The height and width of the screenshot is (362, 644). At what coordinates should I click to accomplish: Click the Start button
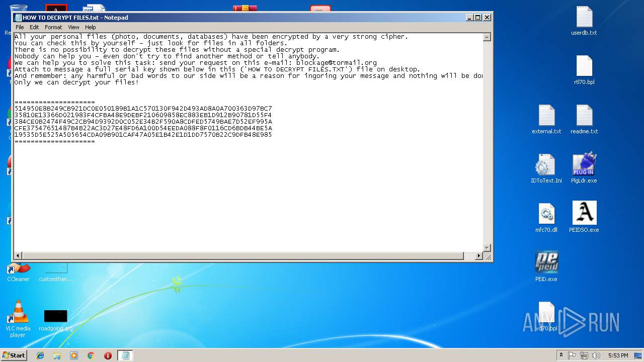pyautogui.click(x=14, y=355)
